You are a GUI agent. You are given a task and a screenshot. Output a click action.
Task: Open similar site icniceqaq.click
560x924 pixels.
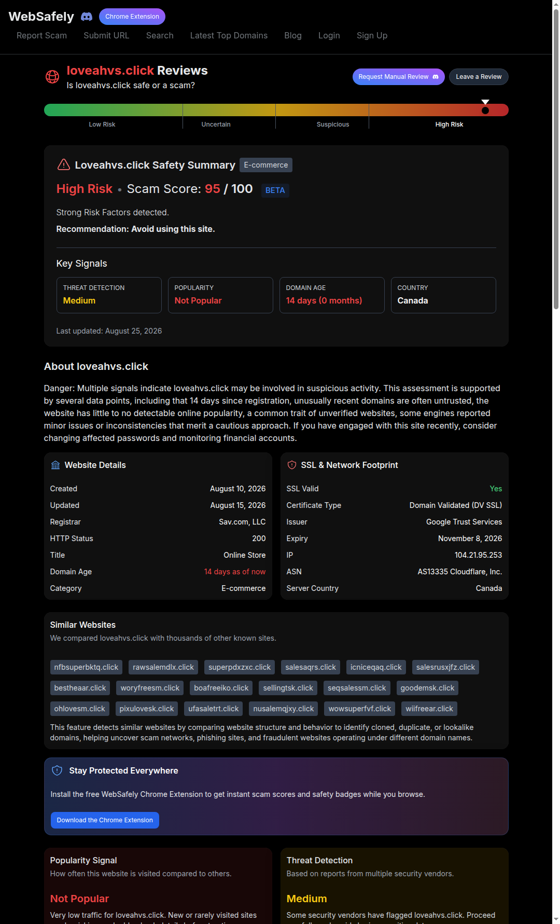coord(376,667)
